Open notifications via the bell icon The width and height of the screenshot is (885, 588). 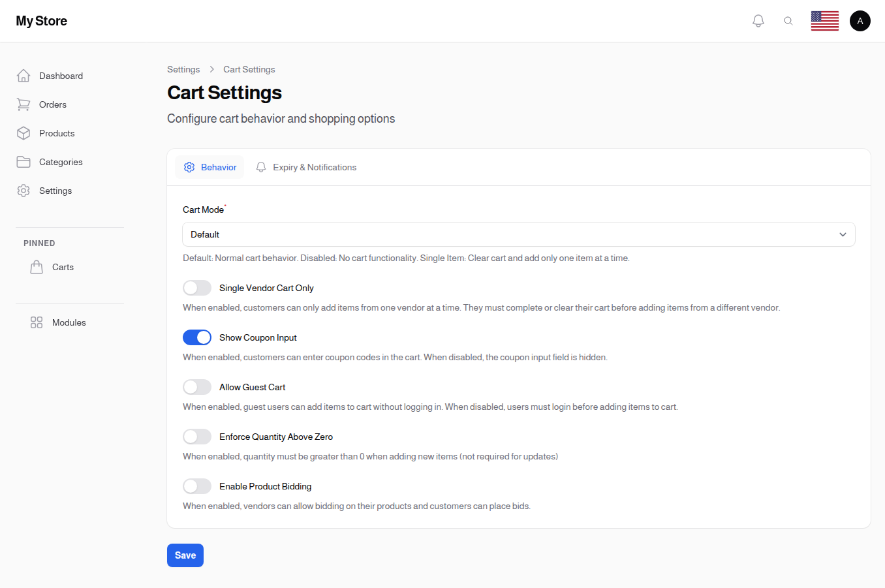(x=758, y=20)
